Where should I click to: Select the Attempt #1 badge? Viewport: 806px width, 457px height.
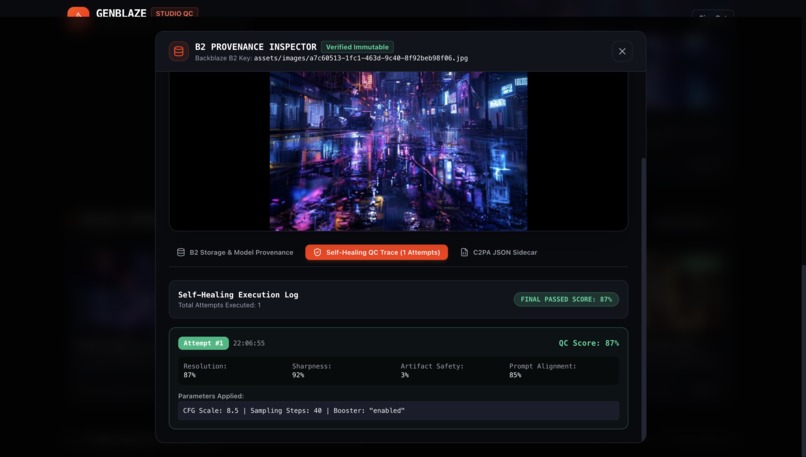[203, 343]
